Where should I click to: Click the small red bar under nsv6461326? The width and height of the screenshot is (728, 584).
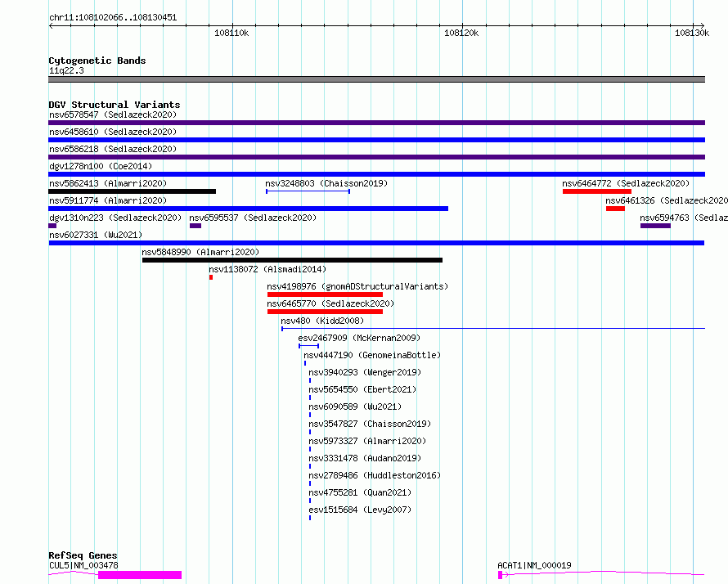pos(615,209)
